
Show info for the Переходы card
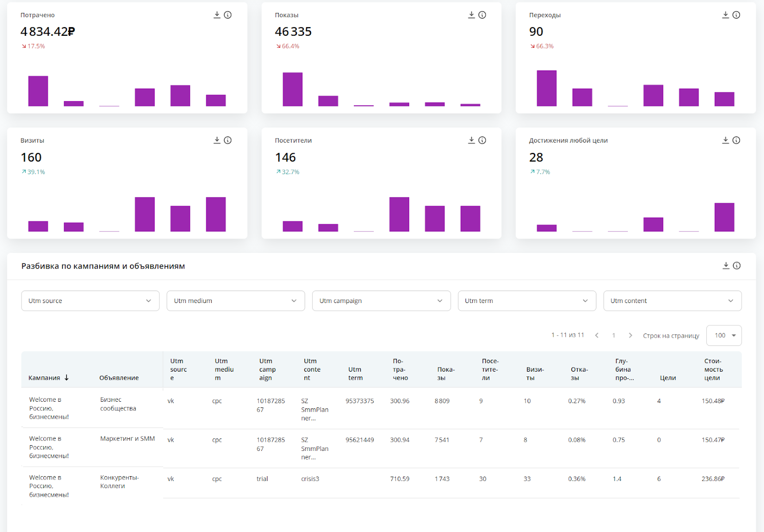click(736, 15)
